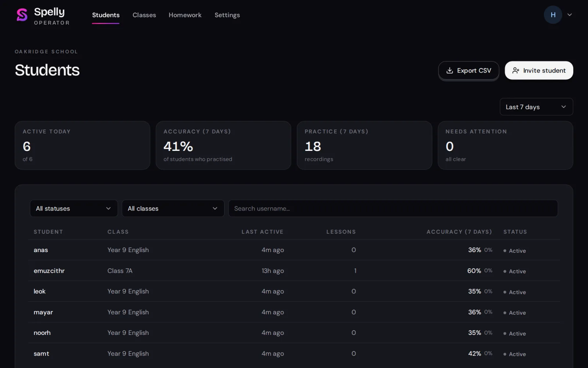Open the Last 7 days range dropdown
This screenshot has height=368, width=588.
point(536,107)
